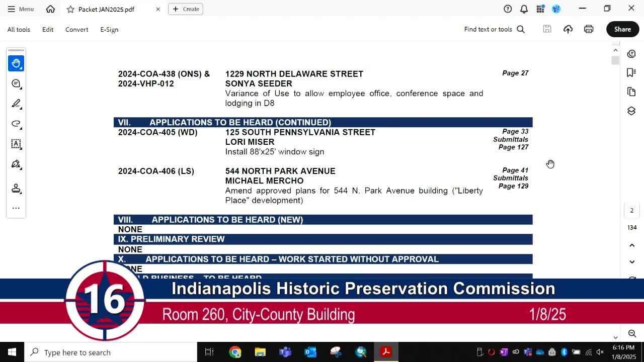Open the Help question mark icon
The image size is (644, 362).
[x=508, y=9]
